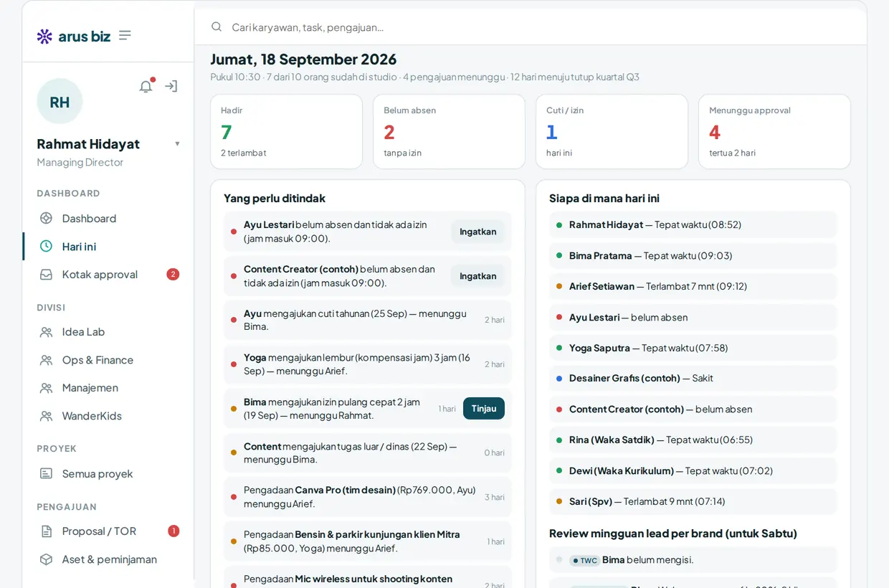The height and width of the screenshot is (588, 889).
Task: Click the Proposal / TOR document icon
Action: tap(46, 531)
